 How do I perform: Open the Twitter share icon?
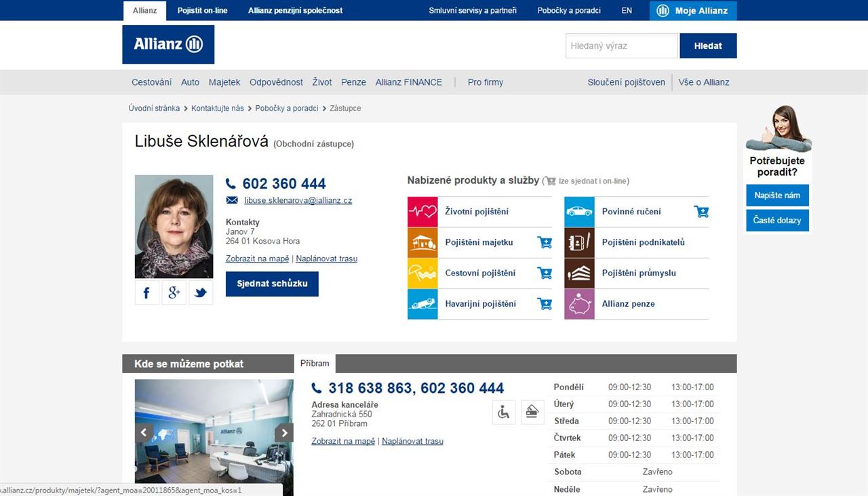[201, 292]
